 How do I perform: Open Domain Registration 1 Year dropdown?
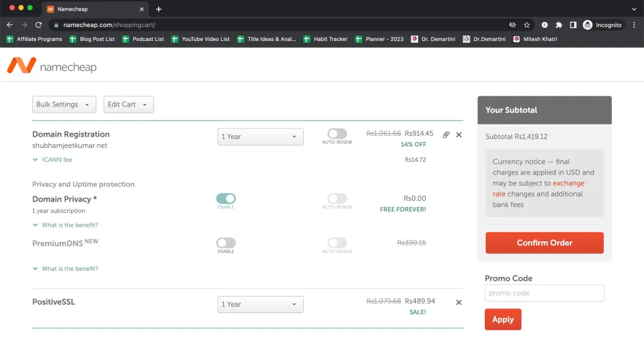(260, 137)
